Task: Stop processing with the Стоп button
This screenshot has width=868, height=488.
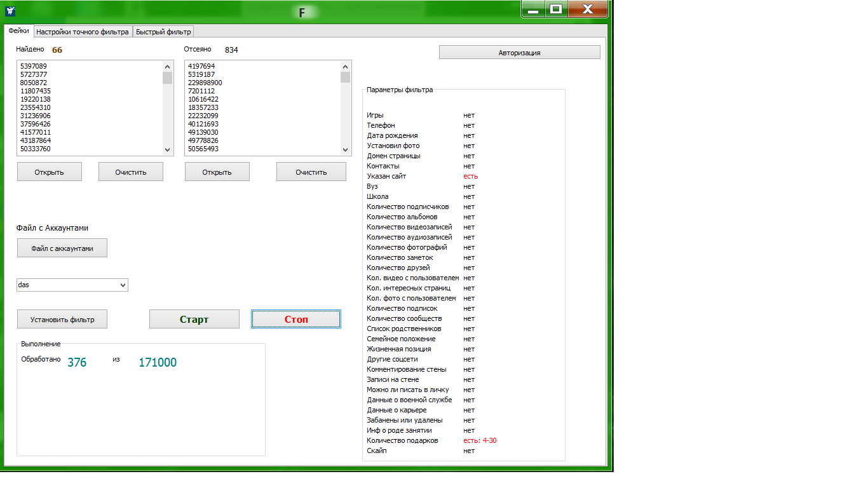Action: (x=296, y=320)
